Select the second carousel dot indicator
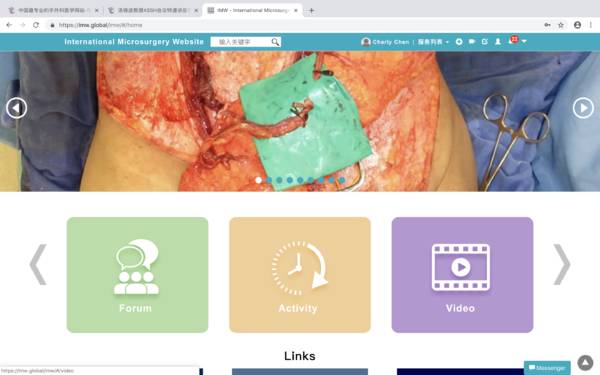The height and width of the screenshot is (375, 600). point(269,180)
